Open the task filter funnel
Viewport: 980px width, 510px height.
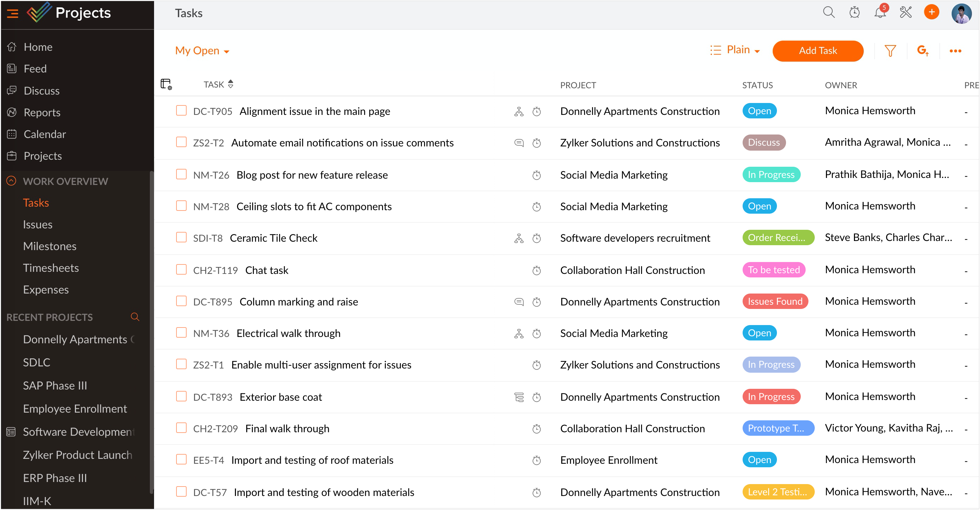890,51
